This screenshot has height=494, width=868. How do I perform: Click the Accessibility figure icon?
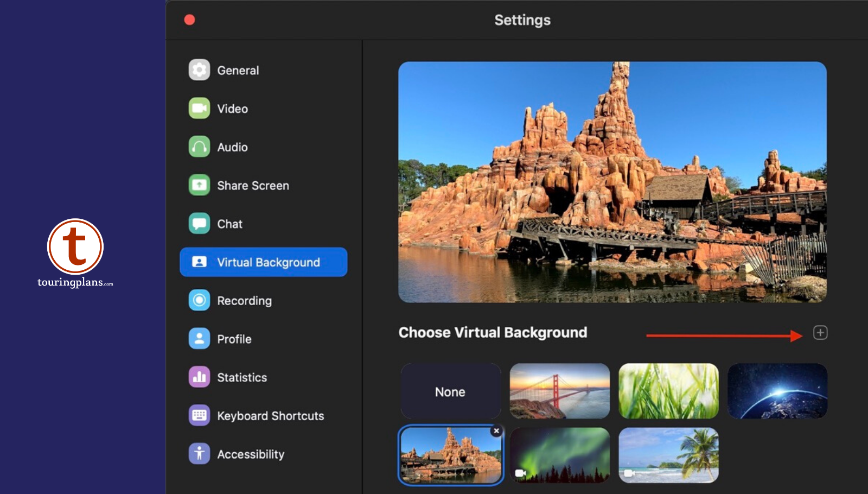199,454
